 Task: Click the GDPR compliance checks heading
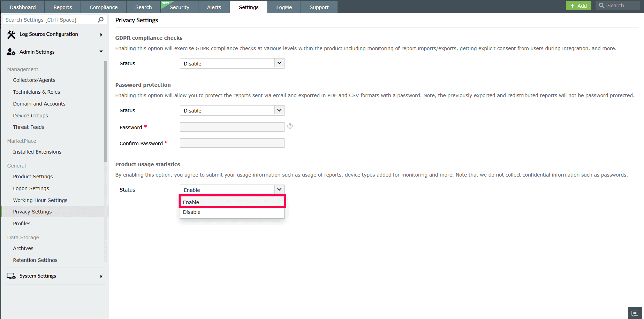(149, 38)
